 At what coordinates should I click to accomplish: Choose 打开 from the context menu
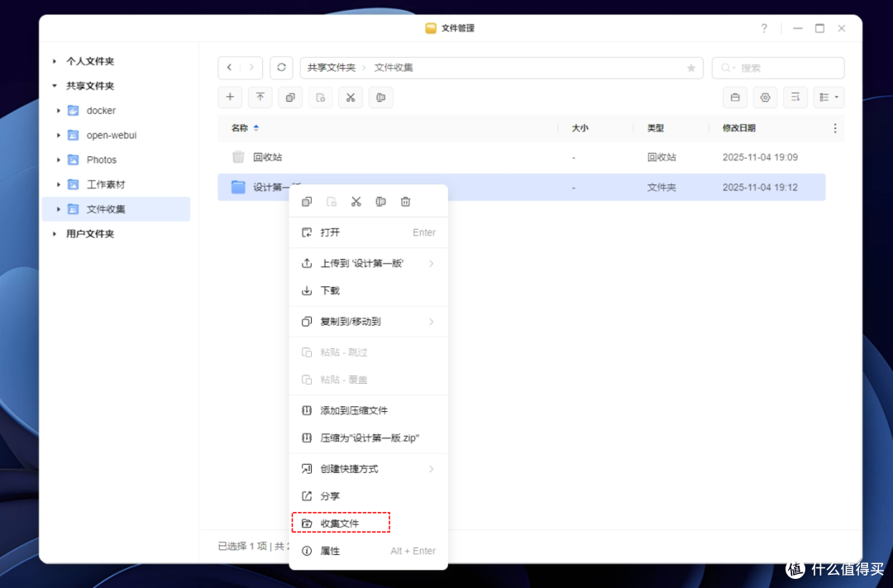click(369, 232)
